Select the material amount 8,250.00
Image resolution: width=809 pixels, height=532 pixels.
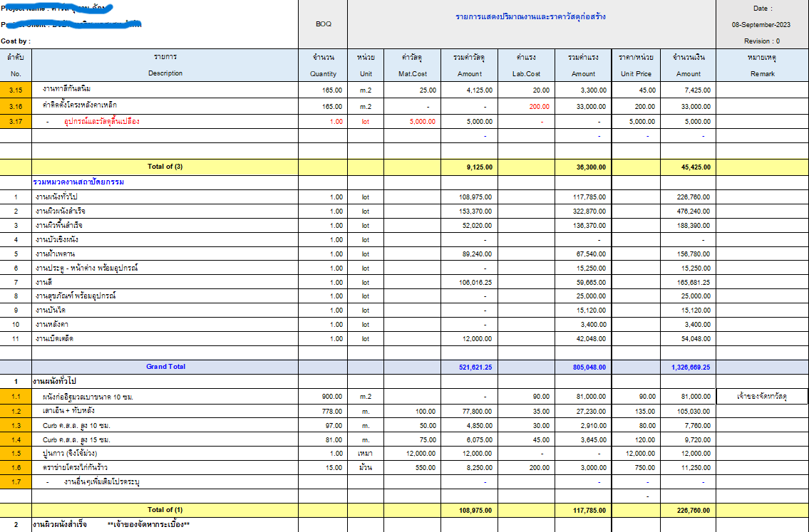480,468
